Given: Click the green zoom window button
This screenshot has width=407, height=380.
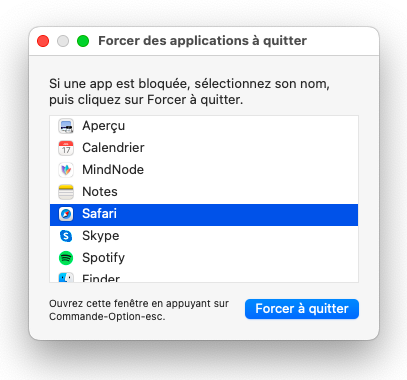Looking at the screenshot, I should tap(83, 41).
